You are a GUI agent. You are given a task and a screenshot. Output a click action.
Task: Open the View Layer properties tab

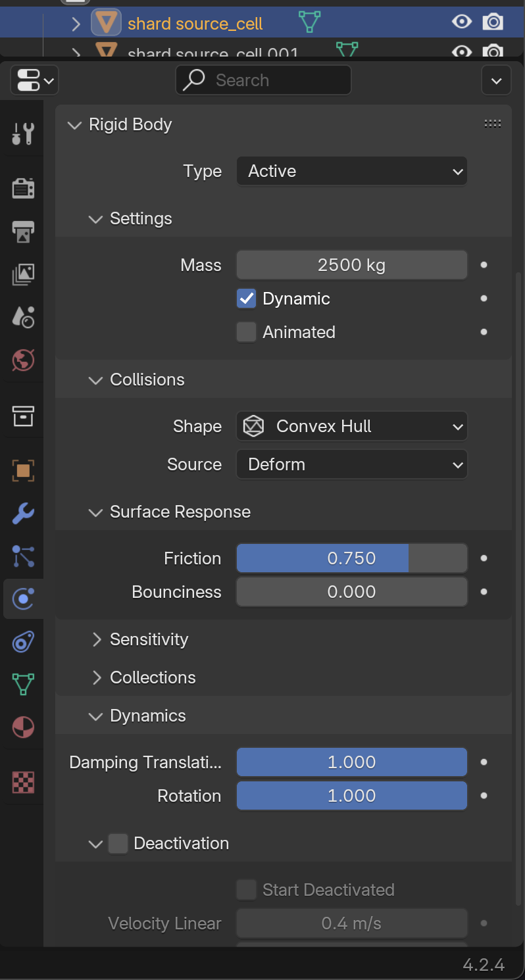[x=23, y=274]
